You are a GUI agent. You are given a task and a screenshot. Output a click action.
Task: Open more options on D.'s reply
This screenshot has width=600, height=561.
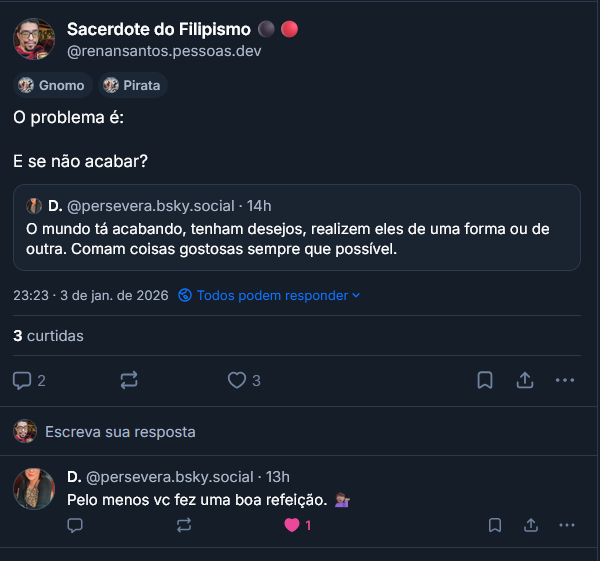point(567,525)
